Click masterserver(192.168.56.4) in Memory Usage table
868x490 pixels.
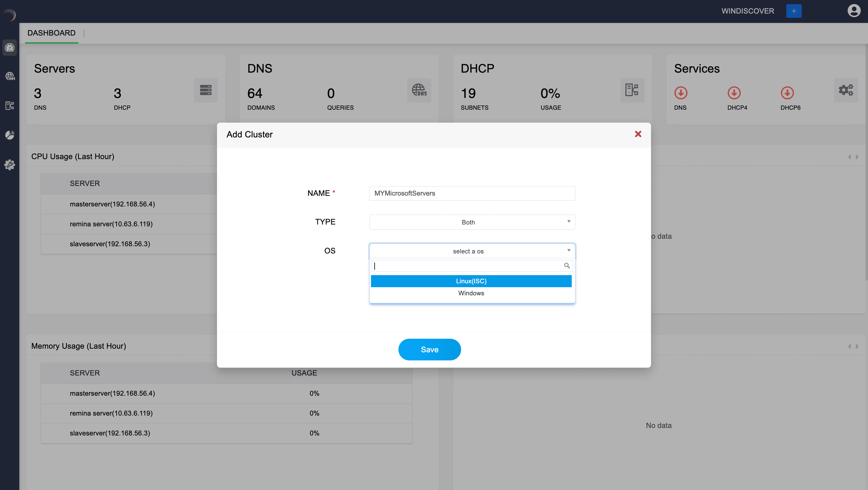112,393
